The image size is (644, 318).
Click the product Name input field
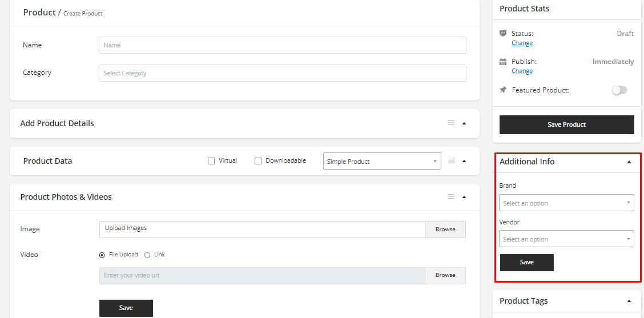tap(282, 45)
